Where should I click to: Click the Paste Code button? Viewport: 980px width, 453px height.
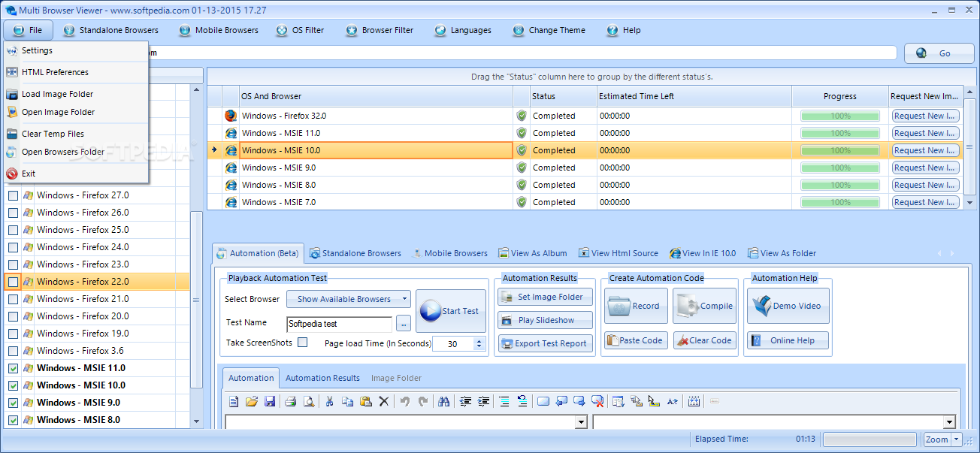tap(634, 340)
